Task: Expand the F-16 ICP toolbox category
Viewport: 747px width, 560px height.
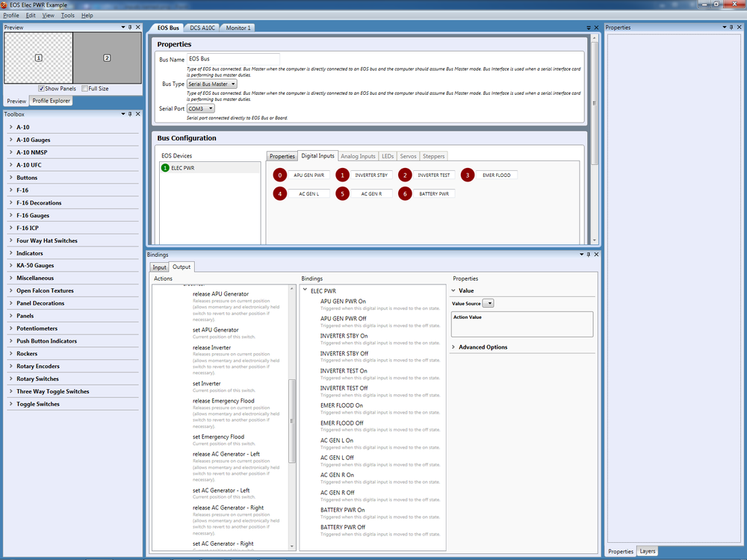Action: coord(11,228)
